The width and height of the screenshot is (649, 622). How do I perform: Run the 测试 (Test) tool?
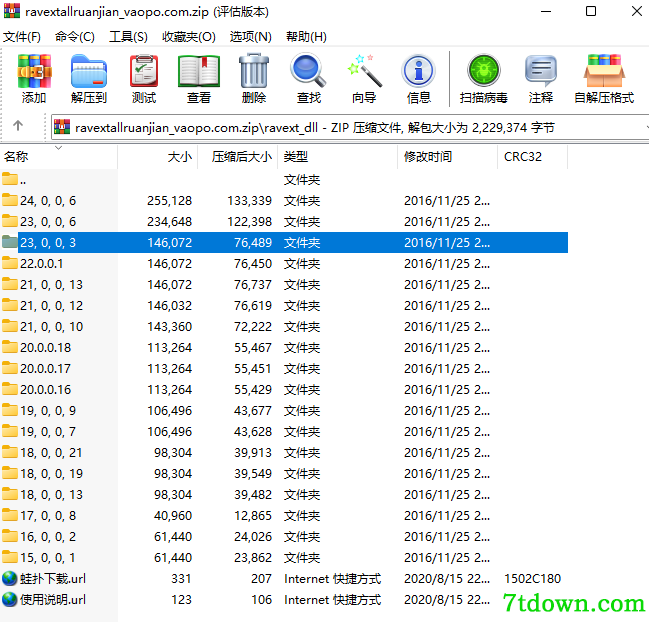tap(144, 71)
